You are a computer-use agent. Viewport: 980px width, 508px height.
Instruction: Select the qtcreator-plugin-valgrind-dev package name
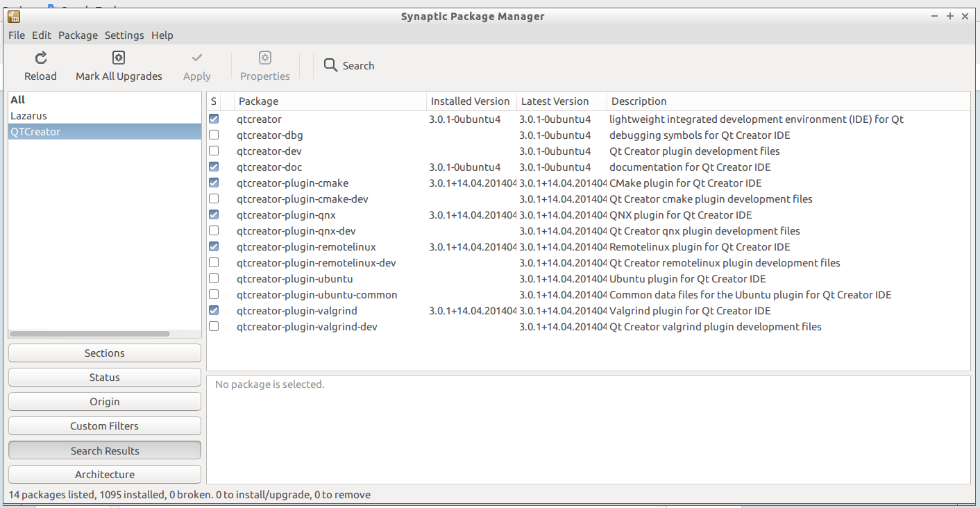[x=307, y=327]
